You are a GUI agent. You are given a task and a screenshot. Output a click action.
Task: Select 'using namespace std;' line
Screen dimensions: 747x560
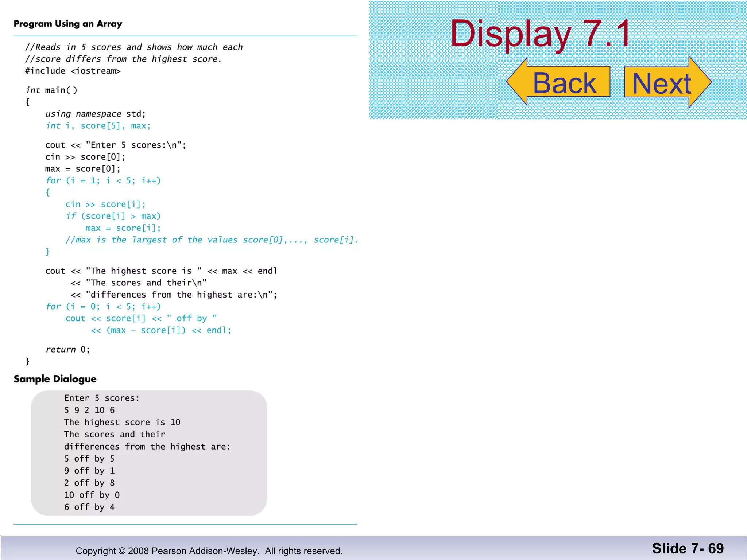click(x=95, y=114)
